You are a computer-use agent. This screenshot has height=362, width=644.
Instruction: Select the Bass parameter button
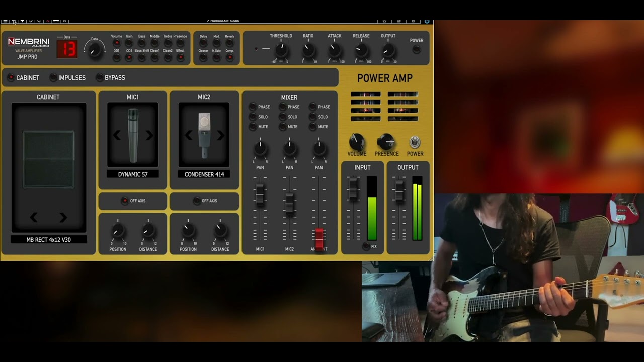click(x=142, y=43)
